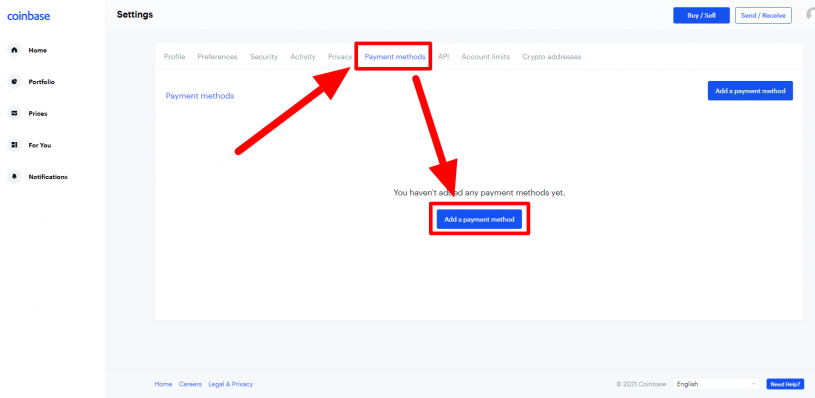Open the Profile tab
This screenshot has height=398, width=815.
click(x=175, y=57)
